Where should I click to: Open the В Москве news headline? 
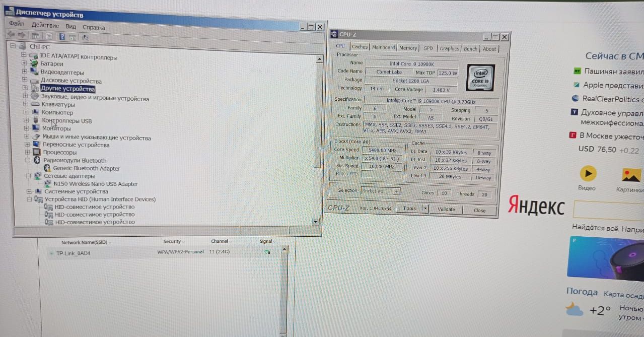[x=611, y=136]
